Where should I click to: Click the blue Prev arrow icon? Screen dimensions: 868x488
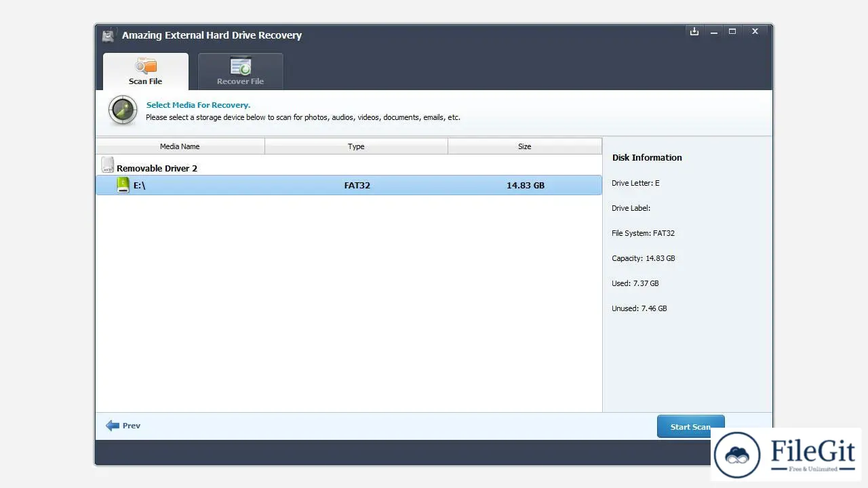click(113, 426)
